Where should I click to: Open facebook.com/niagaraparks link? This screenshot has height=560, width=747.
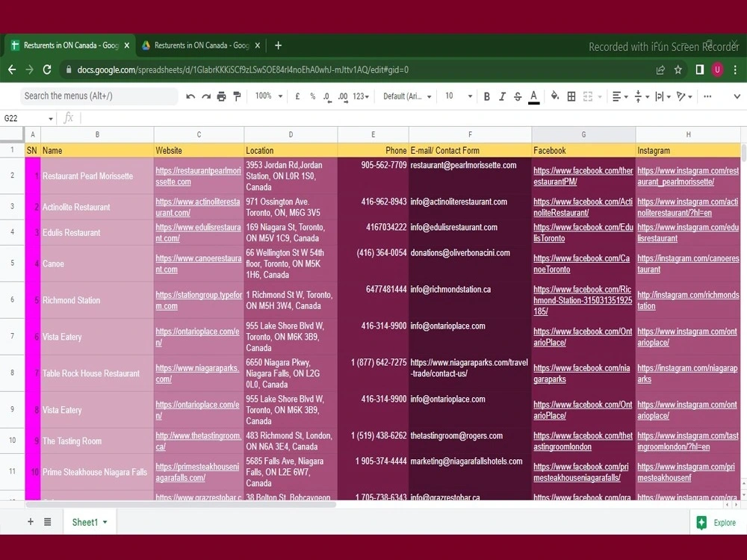tap(582, 373)
